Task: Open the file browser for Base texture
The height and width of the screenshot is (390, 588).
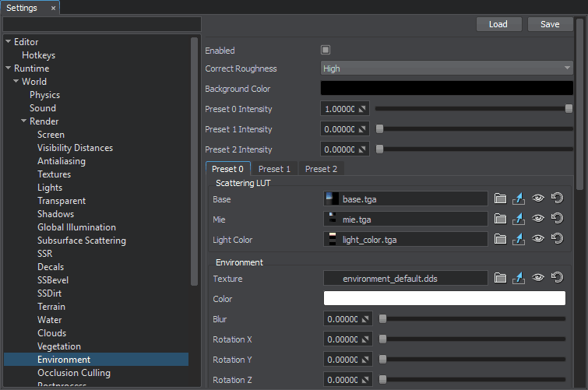Action: (500, 199)
